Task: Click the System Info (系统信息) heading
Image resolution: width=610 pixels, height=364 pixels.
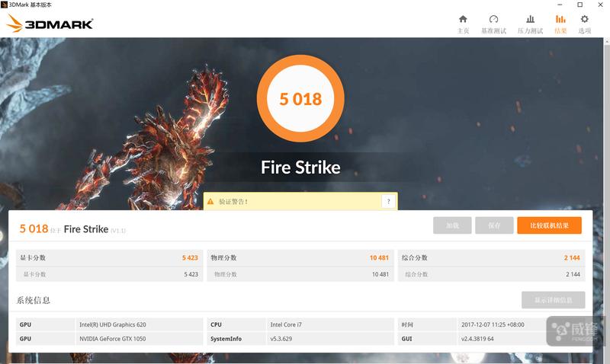Action: coord(33,300)
